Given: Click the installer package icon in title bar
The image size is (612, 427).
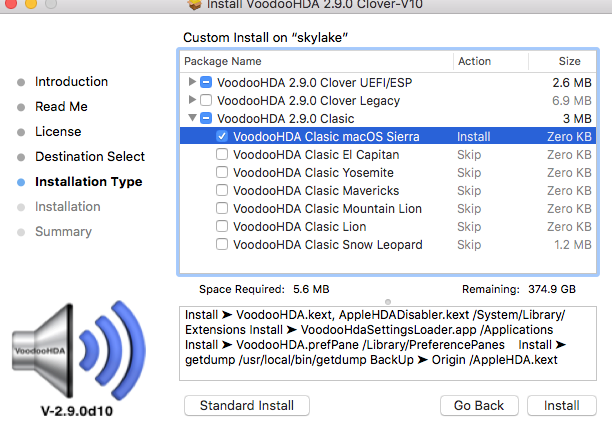Looking at the screenshot, I should [195, 7].
